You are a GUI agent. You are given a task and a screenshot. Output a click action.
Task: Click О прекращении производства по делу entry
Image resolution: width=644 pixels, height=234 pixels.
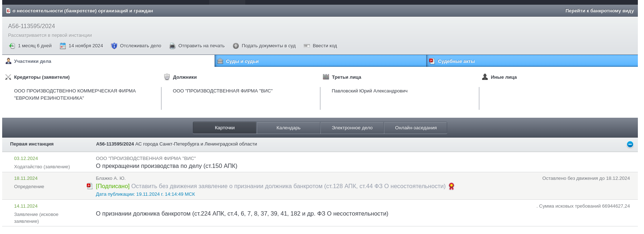[x=167, y=166]
